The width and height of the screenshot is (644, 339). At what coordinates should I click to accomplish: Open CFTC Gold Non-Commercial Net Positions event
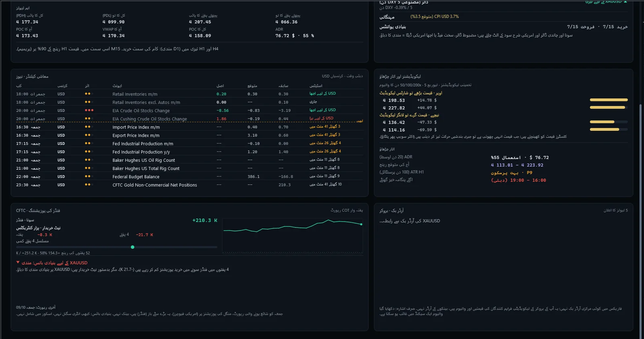155,185
